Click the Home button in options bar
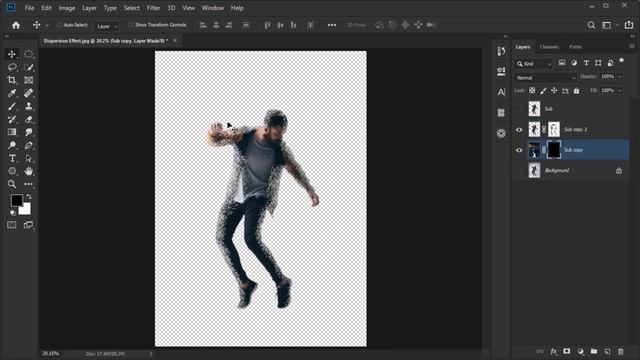 pos(16,25)
